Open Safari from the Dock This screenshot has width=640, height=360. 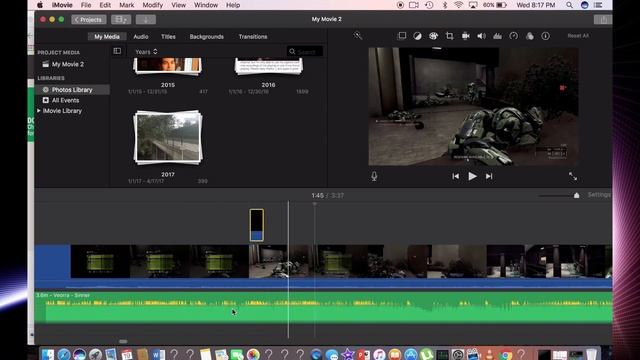(64, 354)
